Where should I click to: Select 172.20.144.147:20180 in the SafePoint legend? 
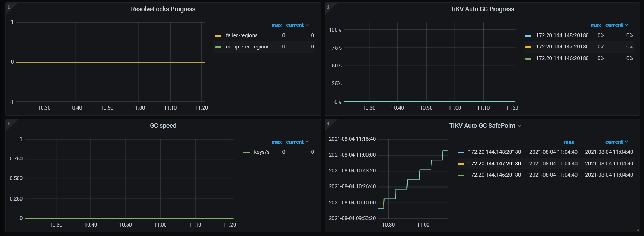coord(494,164)
